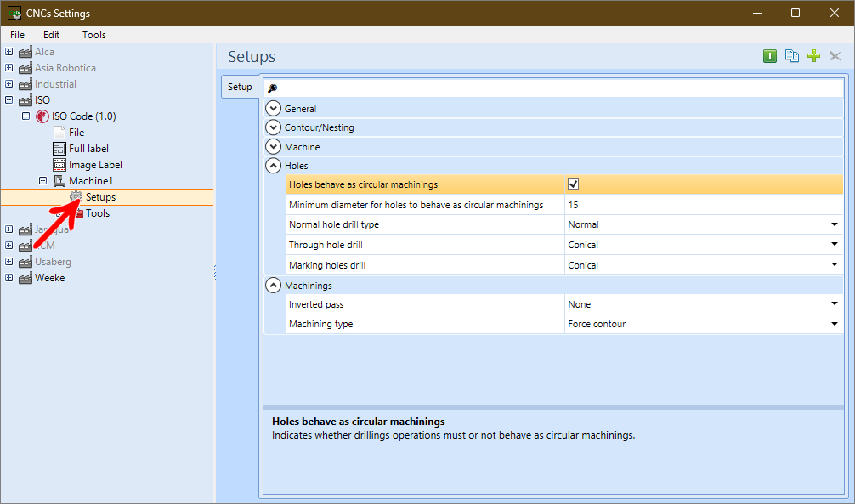Expand the General section chevron
855x504 pixels.
(273, 109)
